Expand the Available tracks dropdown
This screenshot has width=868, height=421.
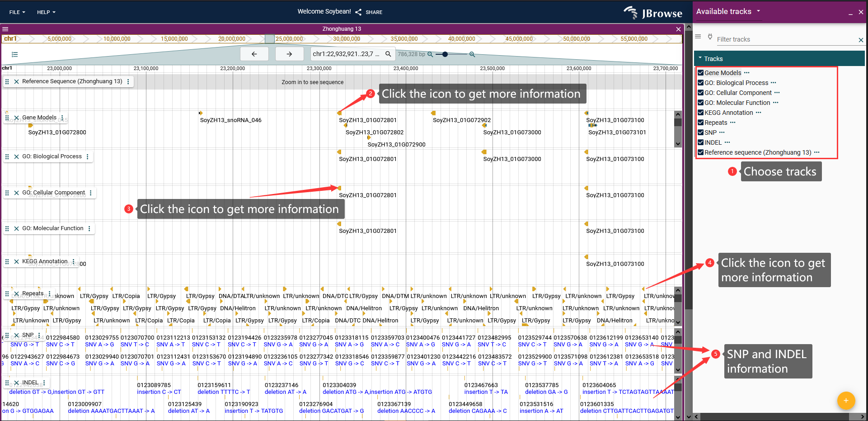pyautogui.click(x=759, y=11)
